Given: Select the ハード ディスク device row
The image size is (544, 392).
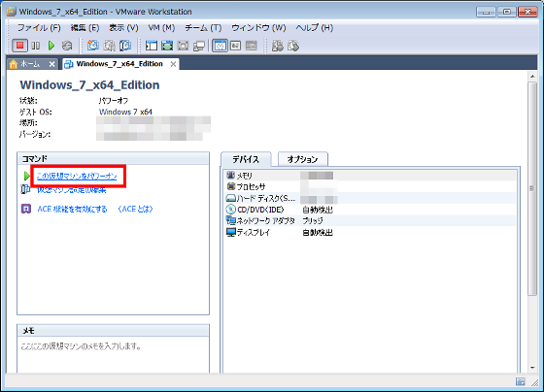Looking at the screenshot, I should tap(370, 198).
